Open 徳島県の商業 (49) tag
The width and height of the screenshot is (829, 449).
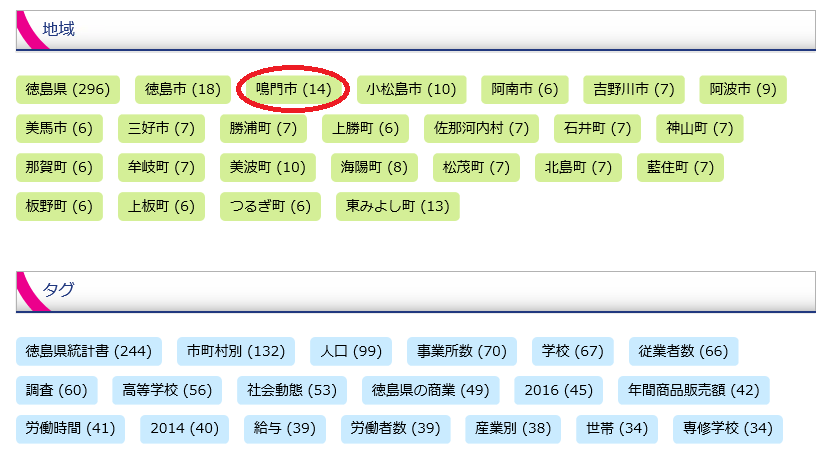pos(430,390)
